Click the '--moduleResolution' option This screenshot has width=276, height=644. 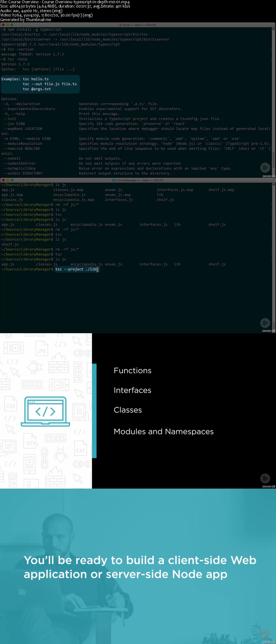tap(23, 144)
